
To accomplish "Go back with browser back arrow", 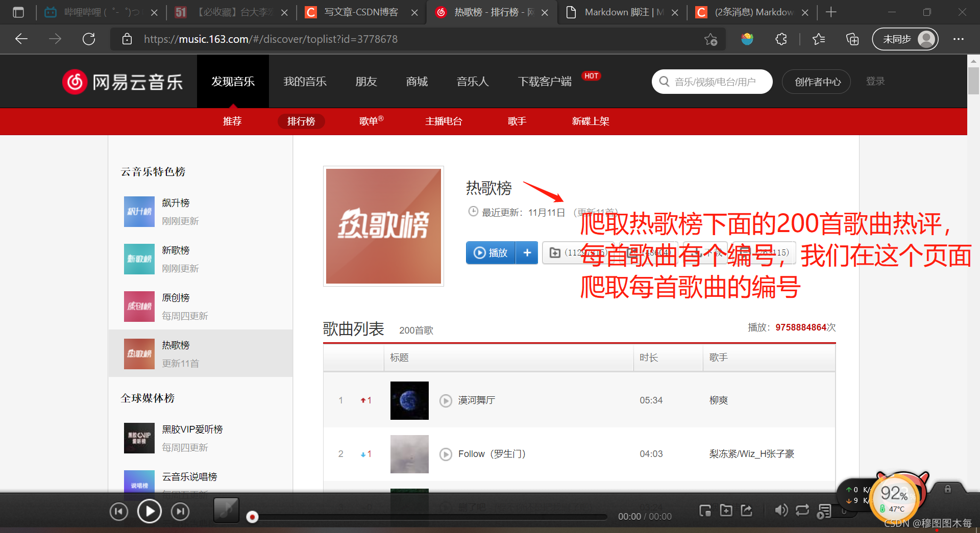I will (21, 39).
